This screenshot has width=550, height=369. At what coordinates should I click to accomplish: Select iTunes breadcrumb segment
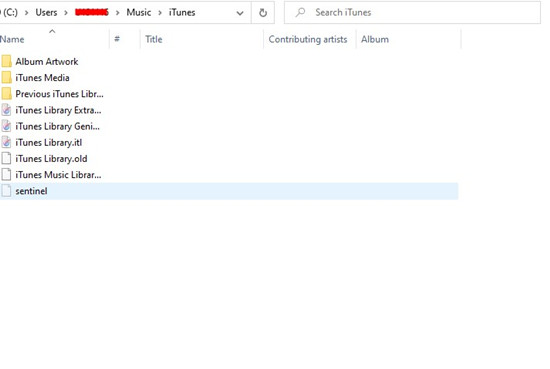[182, 12]
